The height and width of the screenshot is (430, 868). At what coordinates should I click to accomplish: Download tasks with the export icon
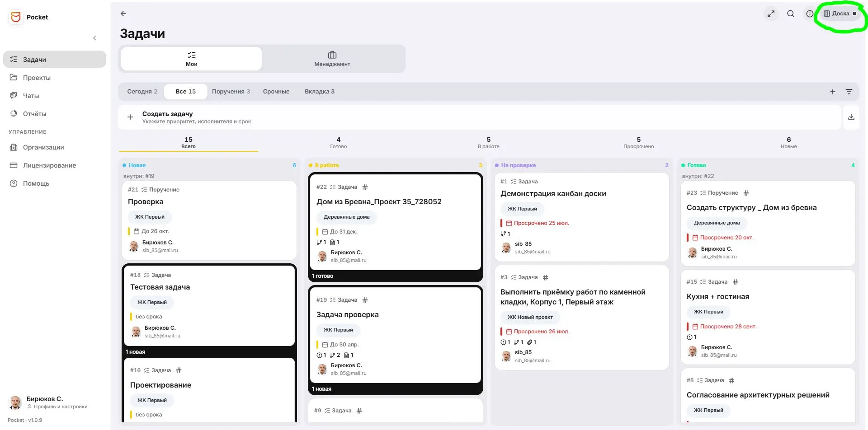(x=851, y=117)
